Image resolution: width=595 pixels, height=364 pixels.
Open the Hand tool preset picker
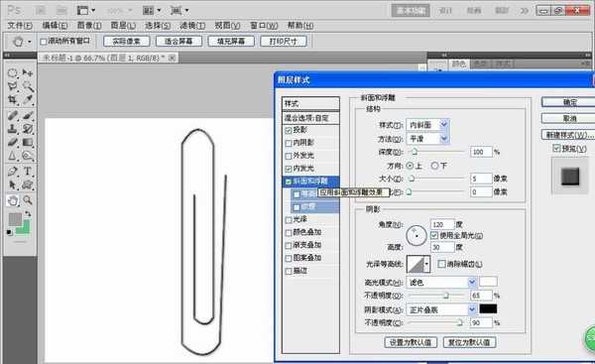[x=30, y=42]
